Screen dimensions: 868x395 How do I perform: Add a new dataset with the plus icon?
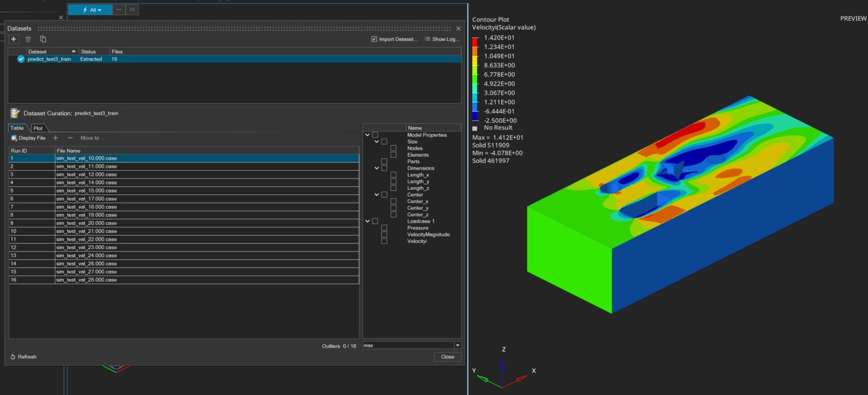pyautogui.click(x=14, y=39)
